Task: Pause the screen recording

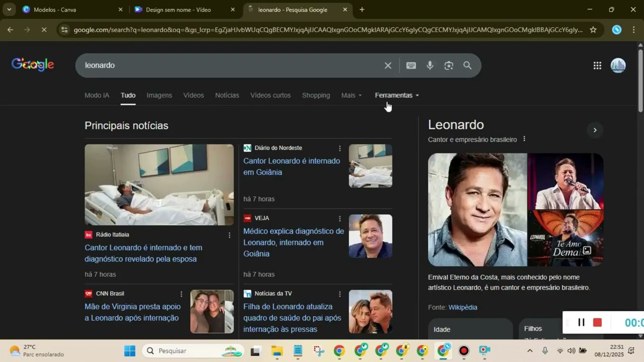Action: tap(581, 322)
